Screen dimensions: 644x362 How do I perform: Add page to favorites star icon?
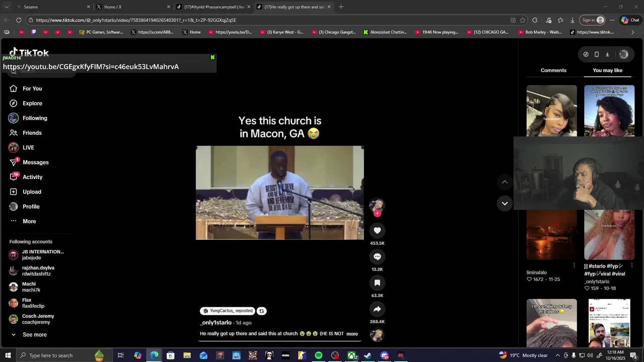(x=523, y=20)
